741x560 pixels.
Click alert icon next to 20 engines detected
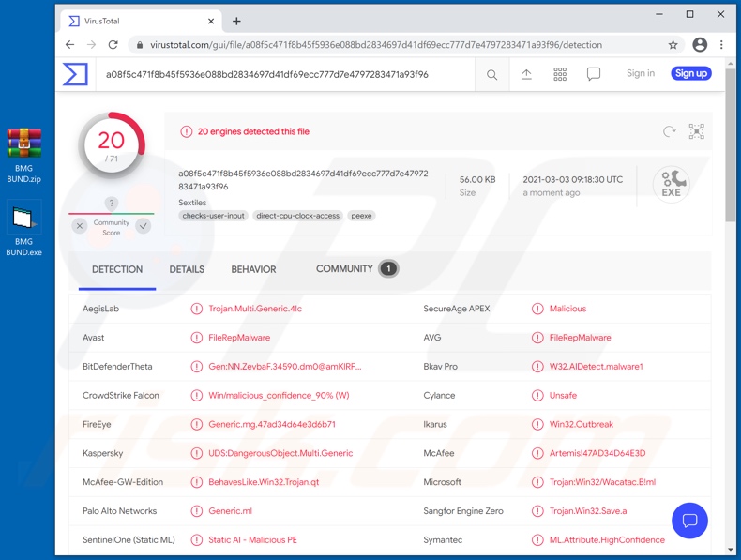tap(187, 131)
